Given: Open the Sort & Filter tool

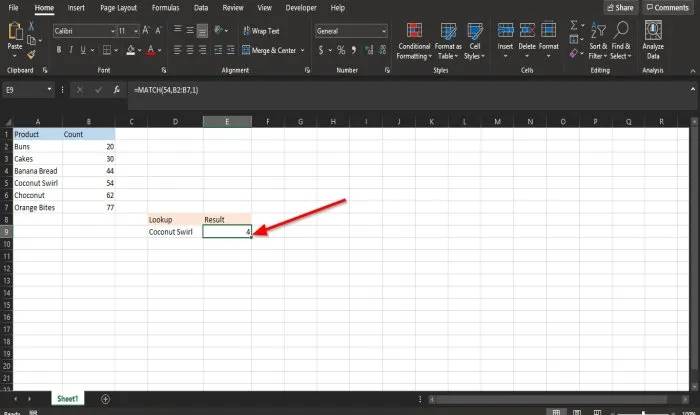Looking at the screenshot, I should coord(598,41).
